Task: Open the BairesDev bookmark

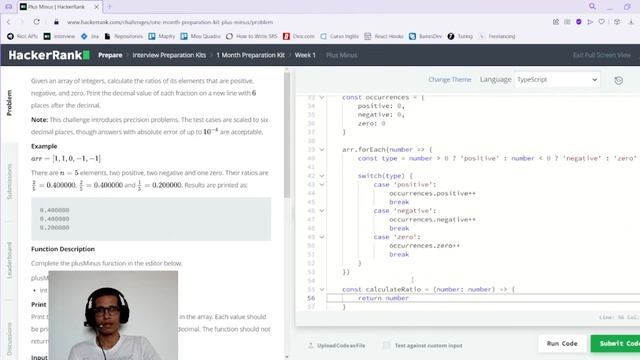Action: pyautogui.click(x=426, y=36)
